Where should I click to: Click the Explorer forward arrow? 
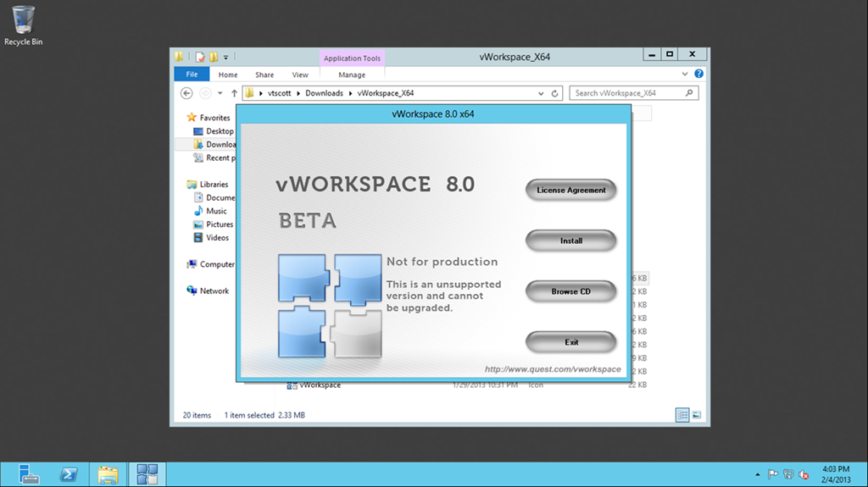click(x=205, y=93)
